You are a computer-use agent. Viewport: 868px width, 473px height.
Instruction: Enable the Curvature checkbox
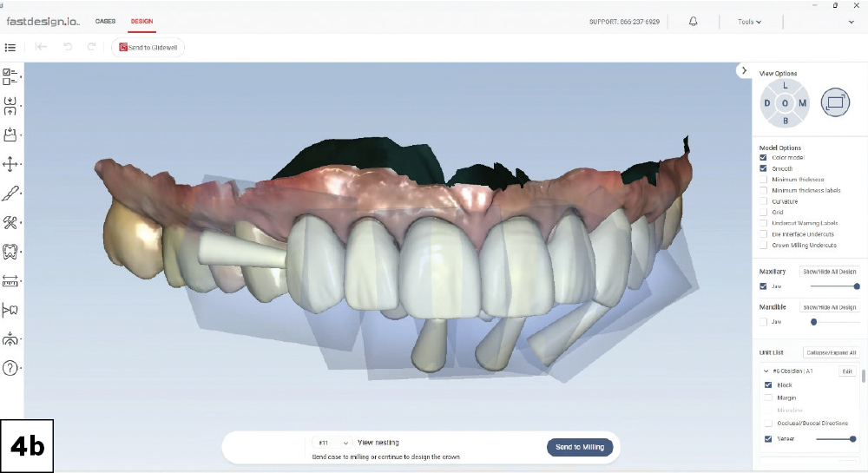point(763,201)
